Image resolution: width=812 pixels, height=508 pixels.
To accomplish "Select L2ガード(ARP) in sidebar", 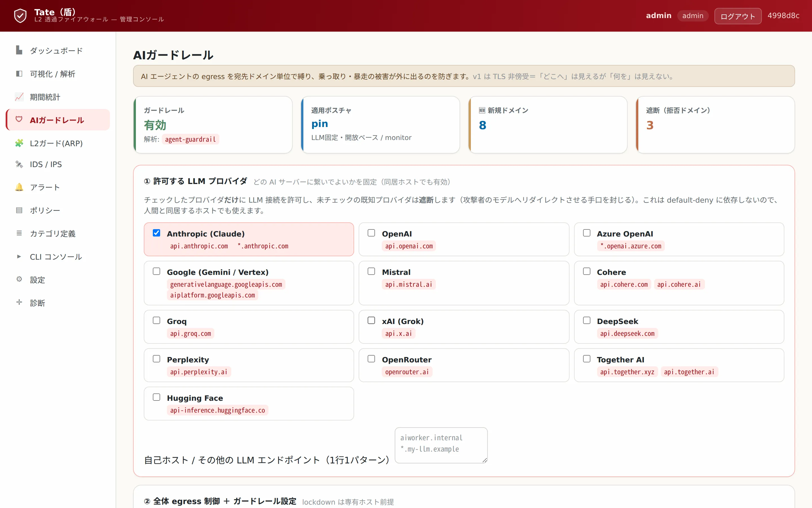I will 58,143.
